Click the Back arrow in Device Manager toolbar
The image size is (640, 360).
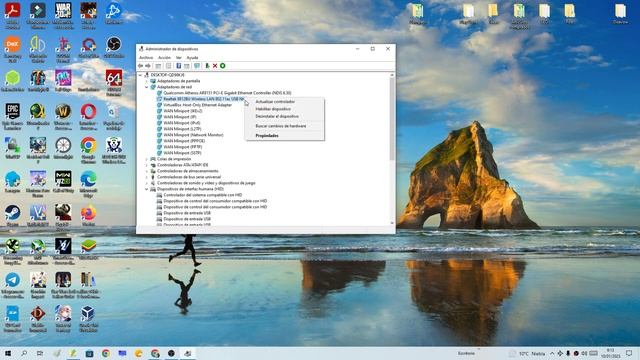tap(140, 66)
